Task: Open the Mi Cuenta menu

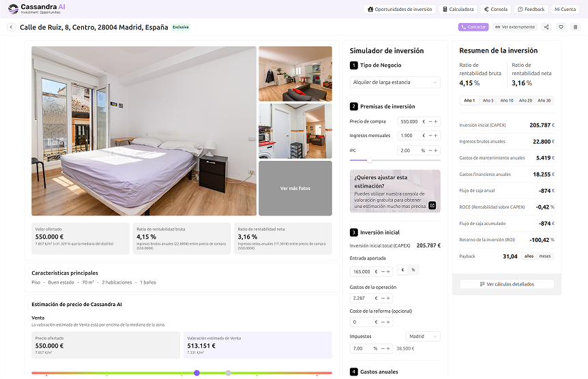Action: coord(565,10)
